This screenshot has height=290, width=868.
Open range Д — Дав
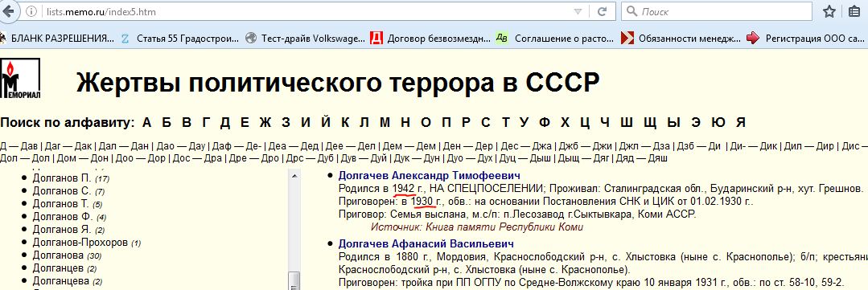pyautogui.click(x=19, y=146)
